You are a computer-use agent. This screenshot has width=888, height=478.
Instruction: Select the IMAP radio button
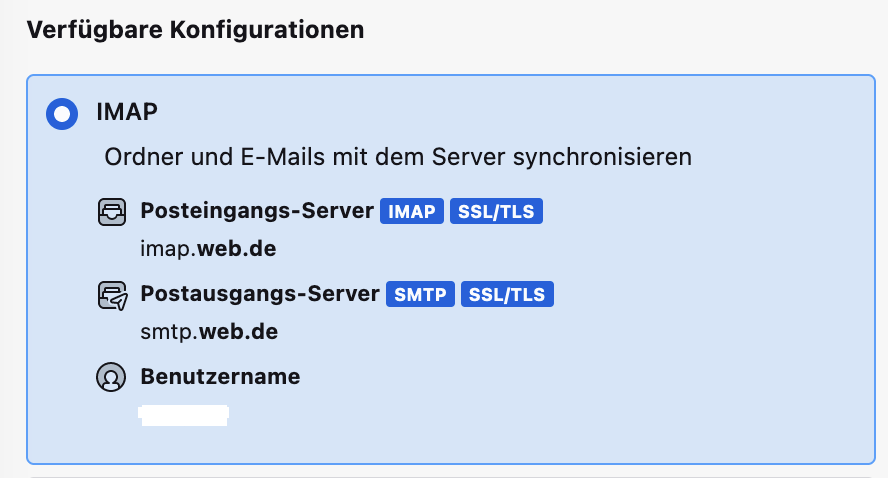point(62,113)
